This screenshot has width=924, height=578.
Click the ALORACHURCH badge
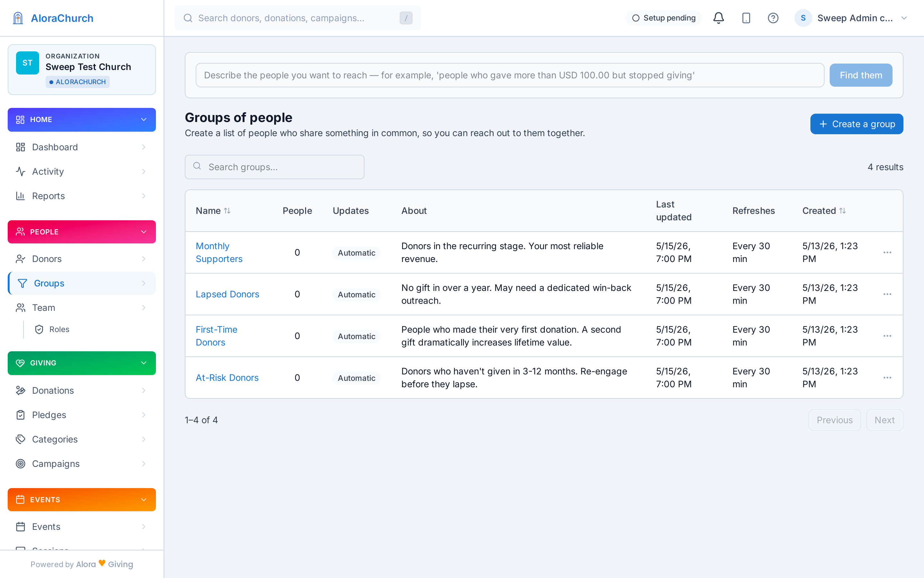click(78, 82)
